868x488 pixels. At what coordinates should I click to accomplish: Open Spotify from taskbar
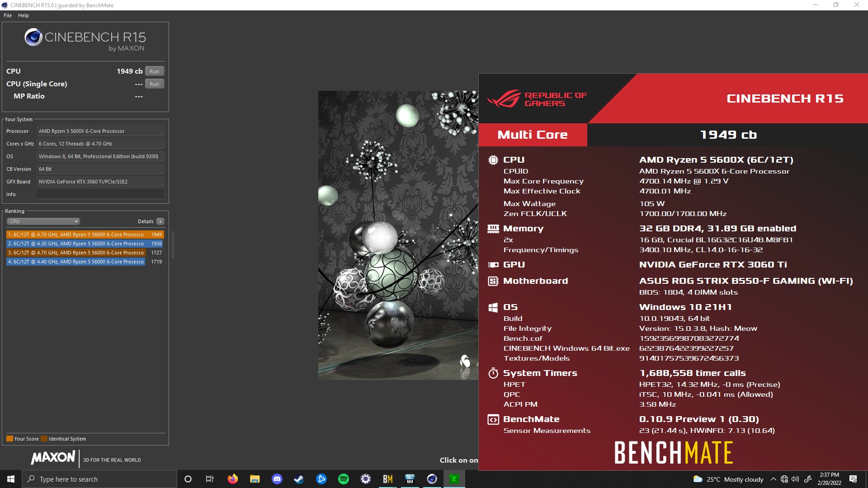tap(343, 479)
